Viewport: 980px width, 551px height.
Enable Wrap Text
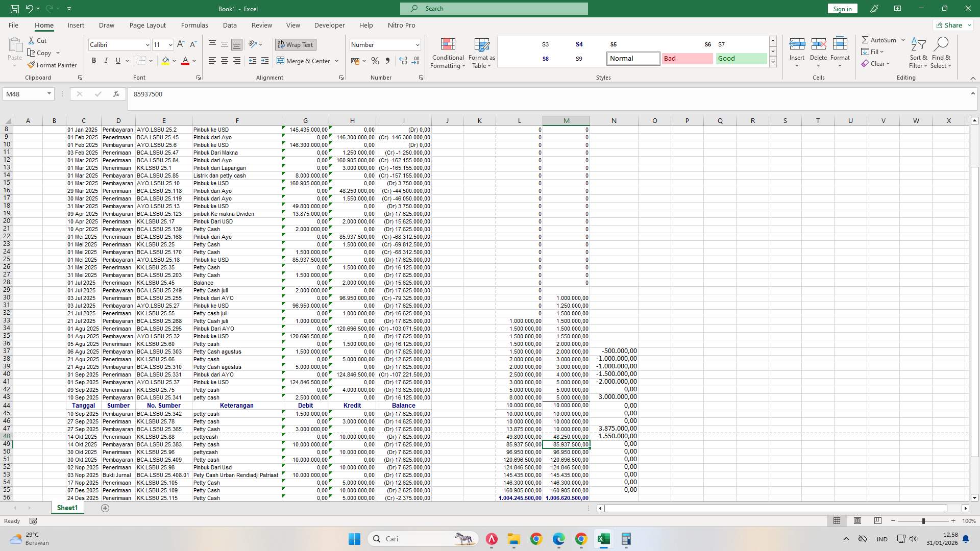[x=296, y=44]
